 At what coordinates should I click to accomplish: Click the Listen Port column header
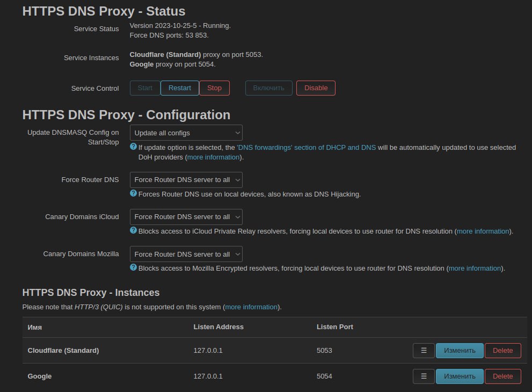(x=335, y=327)
